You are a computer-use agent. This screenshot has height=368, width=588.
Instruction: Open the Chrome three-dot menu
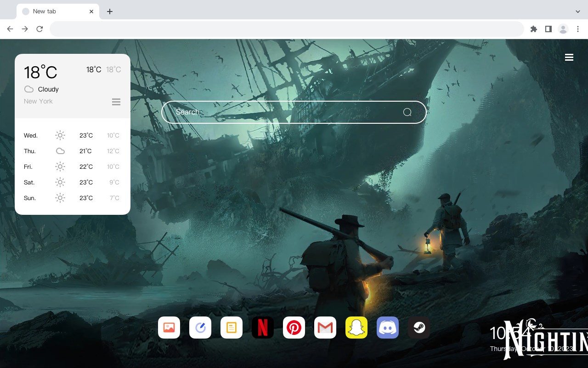coord(578,29)
